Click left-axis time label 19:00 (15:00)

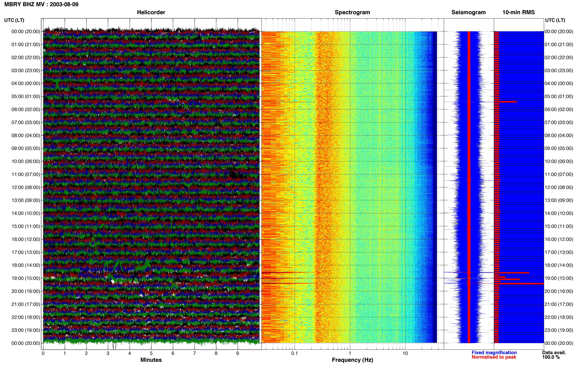coord(26,278)
